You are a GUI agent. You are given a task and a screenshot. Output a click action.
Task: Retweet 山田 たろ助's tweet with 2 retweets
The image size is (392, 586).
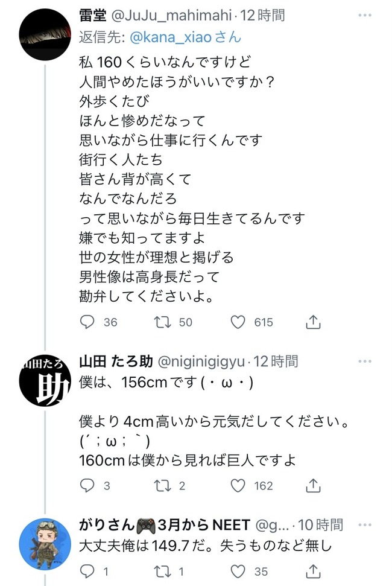(x=163, y=485)
